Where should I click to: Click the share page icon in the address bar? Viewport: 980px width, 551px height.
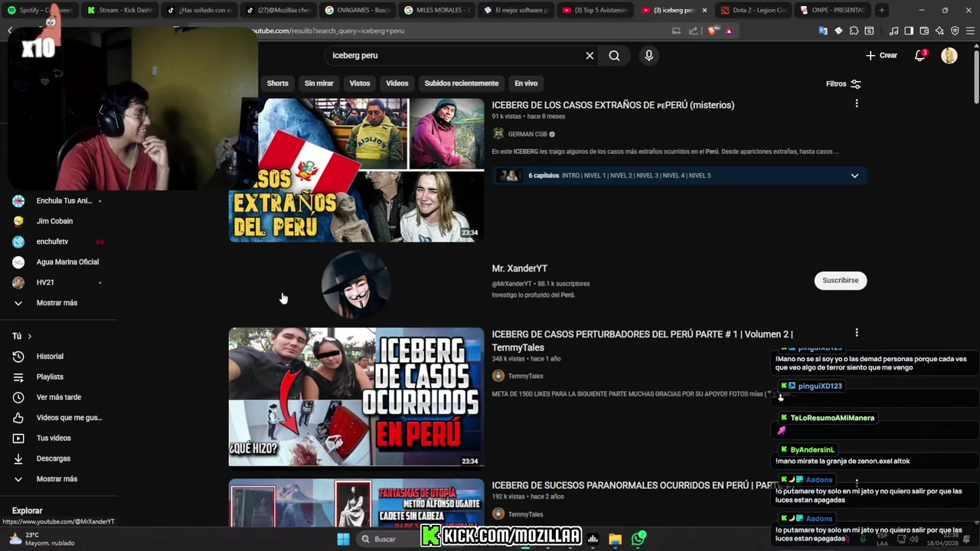coord(693,31)
